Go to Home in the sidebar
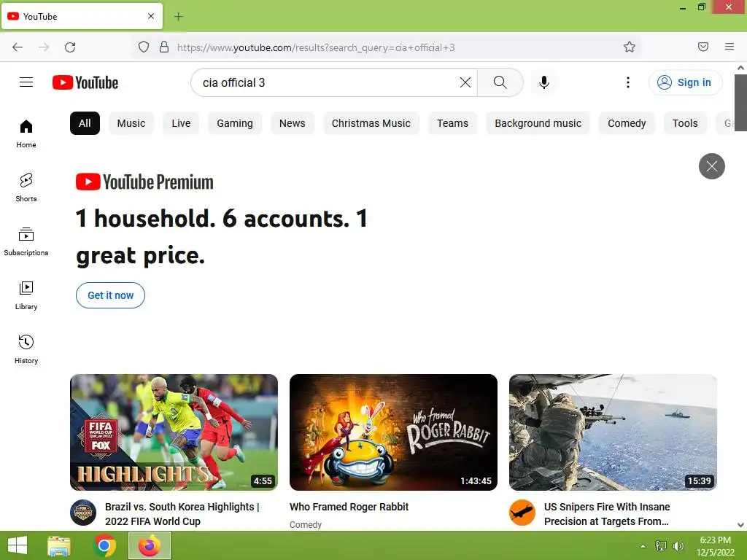The width and height of the screenshot is (747, 560). pos(26,134)
